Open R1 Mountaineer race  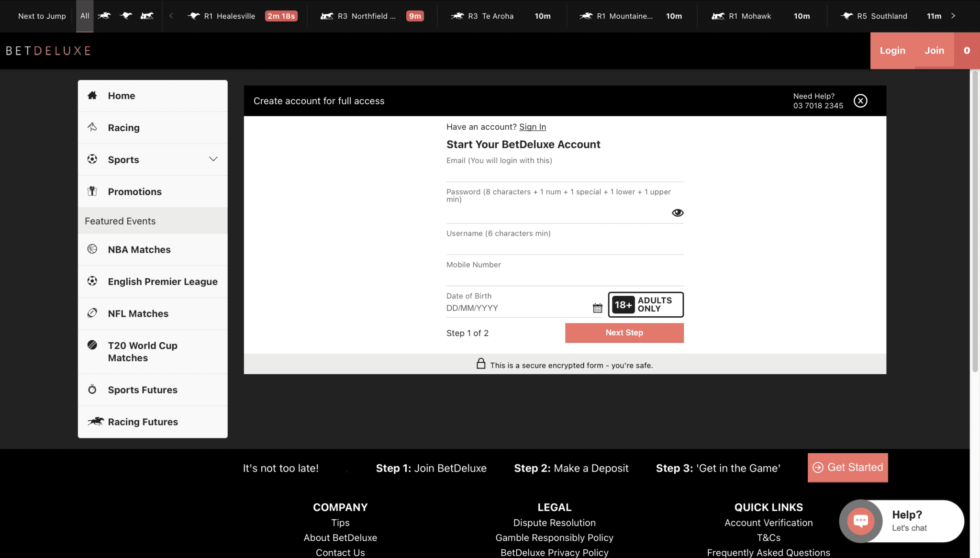point(631,16)
